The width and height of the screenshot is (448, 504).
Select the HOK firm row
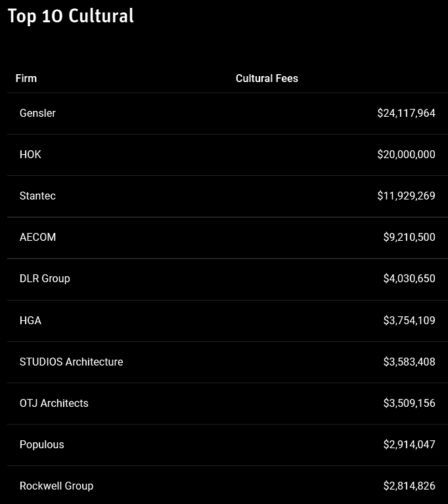tap(30, 154)
